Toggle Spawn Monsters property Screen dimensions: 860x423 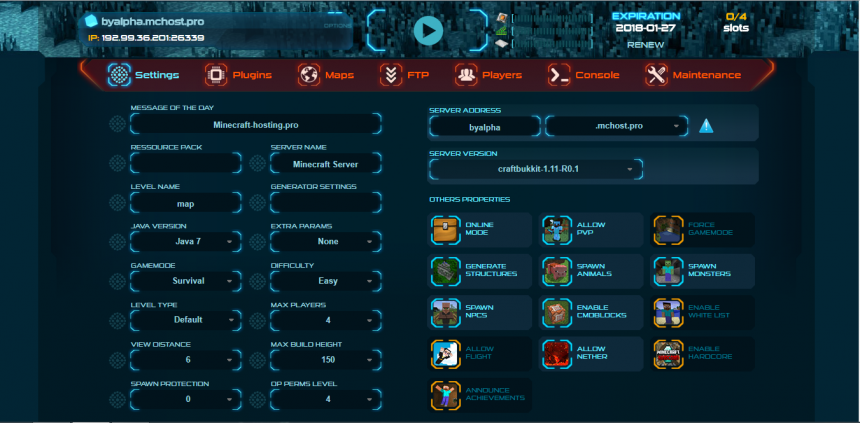coord(703,271)
